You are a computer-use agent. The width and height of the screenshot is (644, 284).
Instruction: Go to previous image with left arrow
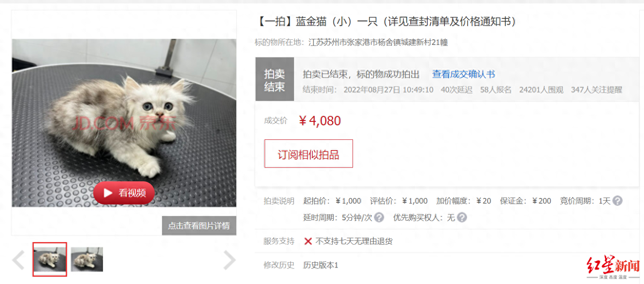click(18, 260)
